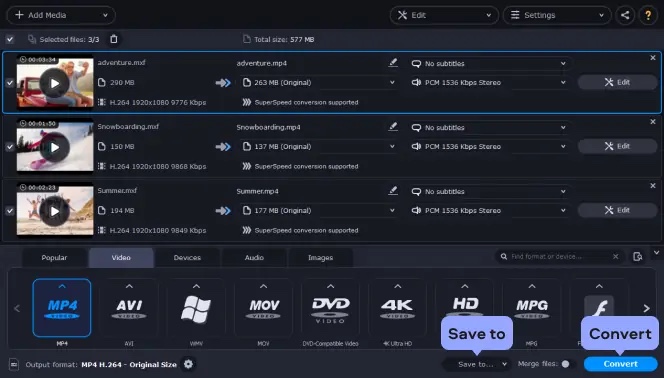
Task: Choose the MOV video format icon
Action: [x=263, y=308]
